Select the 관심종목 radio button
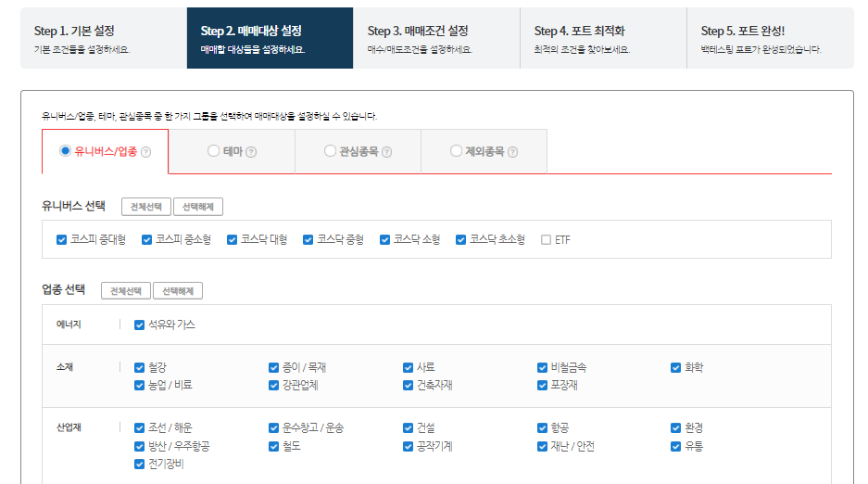 (x=330, y=150)
